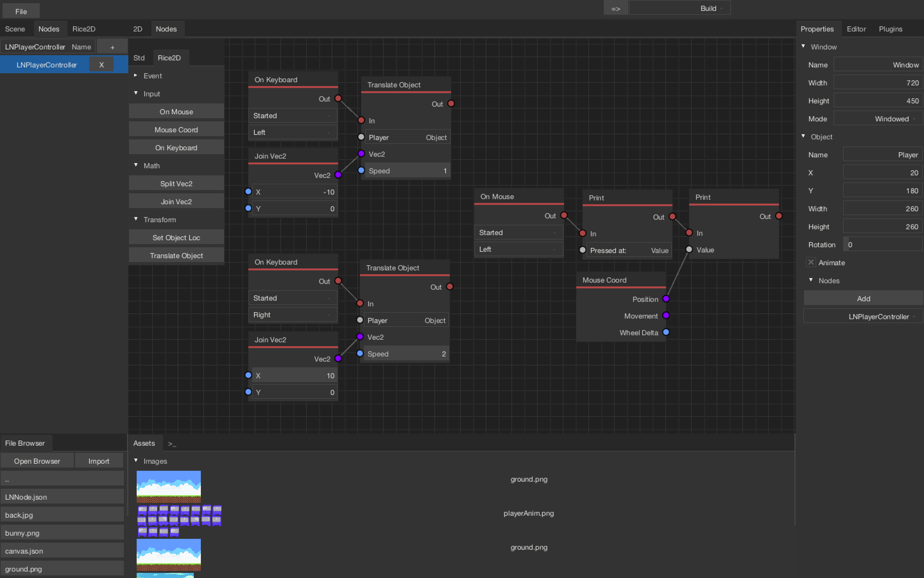Click Wheel Delta socket of Mouse Coord node
Viewport: 924px width, 578px height.
pyautogui.click(x=666, y=332)
